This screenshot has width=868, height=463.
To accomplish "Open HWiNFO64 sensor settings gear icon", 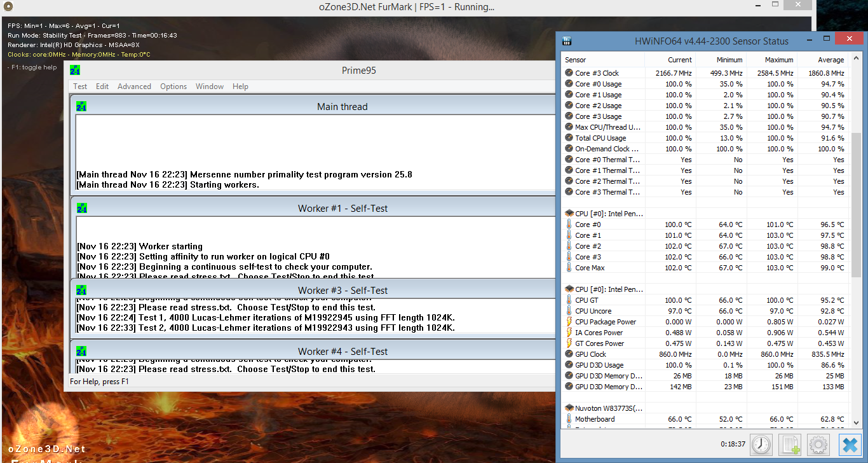I will 818,445.
